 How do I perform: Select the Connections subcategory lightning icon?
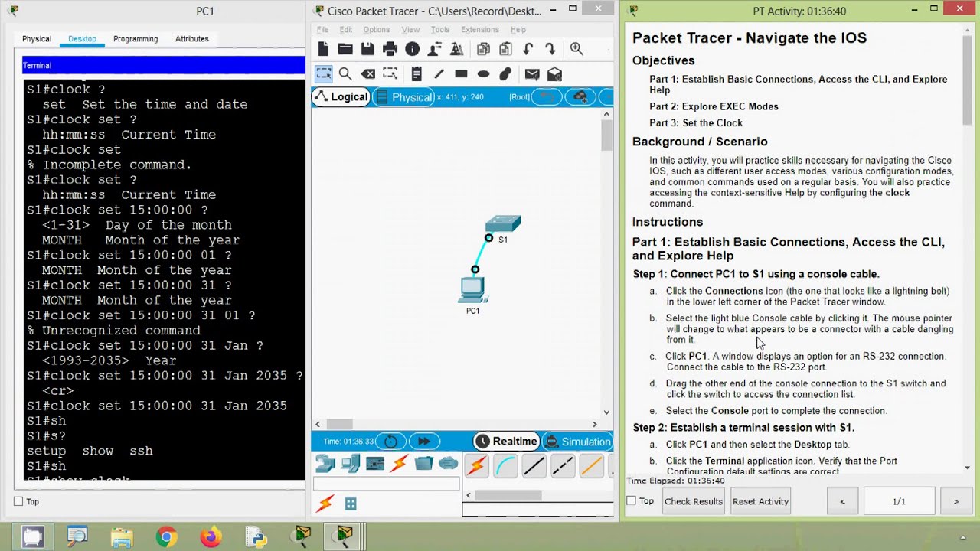coord(325,503)
